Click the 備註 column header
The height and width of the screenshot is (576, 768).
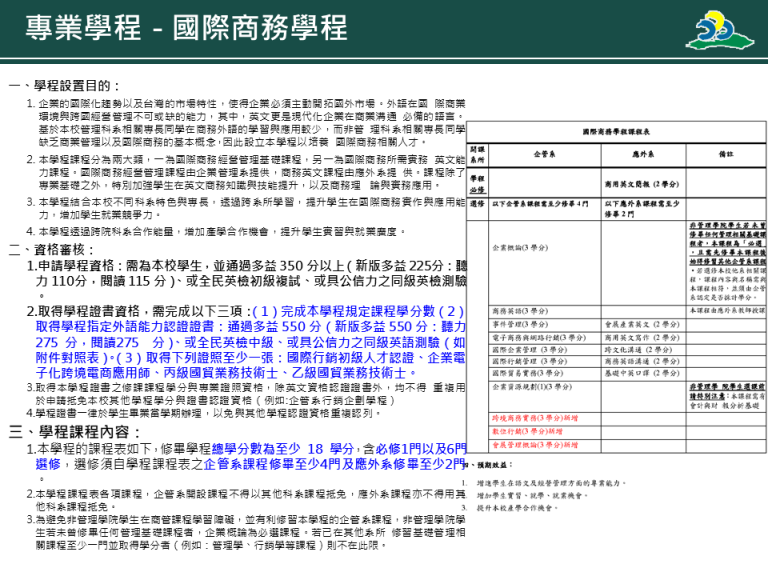tap(726, 156)
